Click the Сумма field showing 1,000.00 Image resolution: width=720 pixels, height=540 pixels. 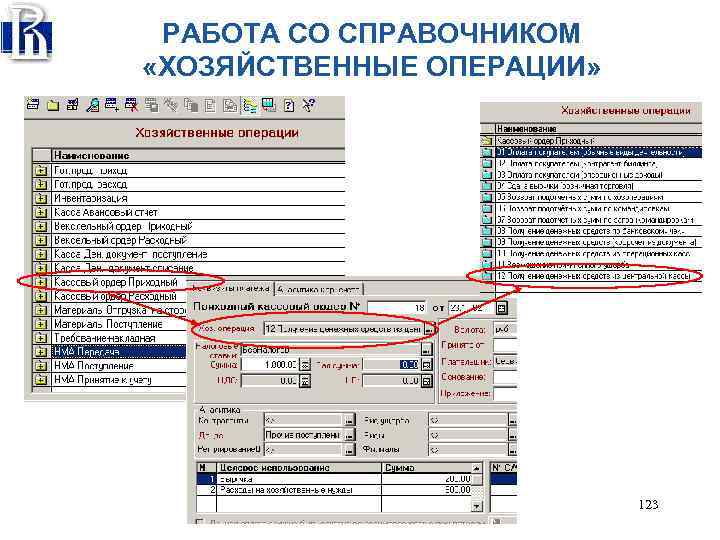[x=270, y=365]
